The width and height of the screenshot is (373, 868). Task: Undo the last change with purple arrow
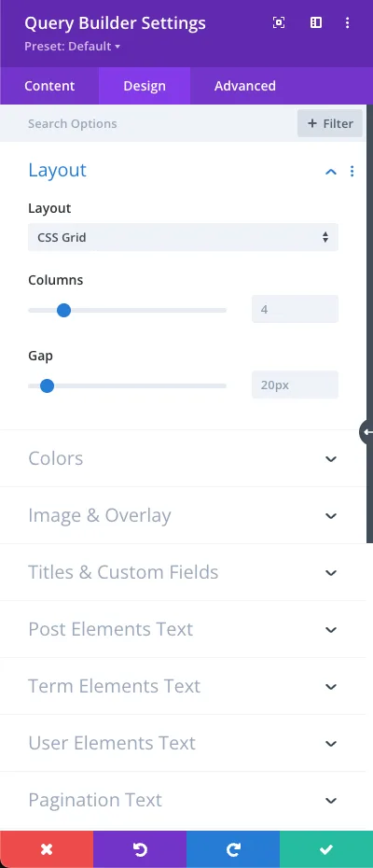[x=140, y=849]
